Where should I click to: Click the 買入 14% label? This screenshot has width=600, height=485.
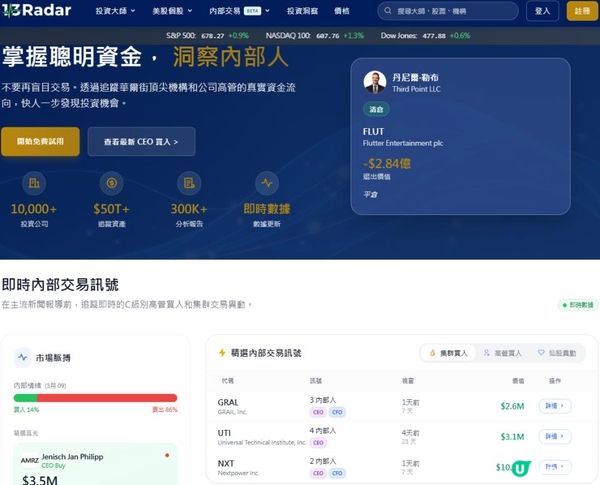(x=26, y=410)
